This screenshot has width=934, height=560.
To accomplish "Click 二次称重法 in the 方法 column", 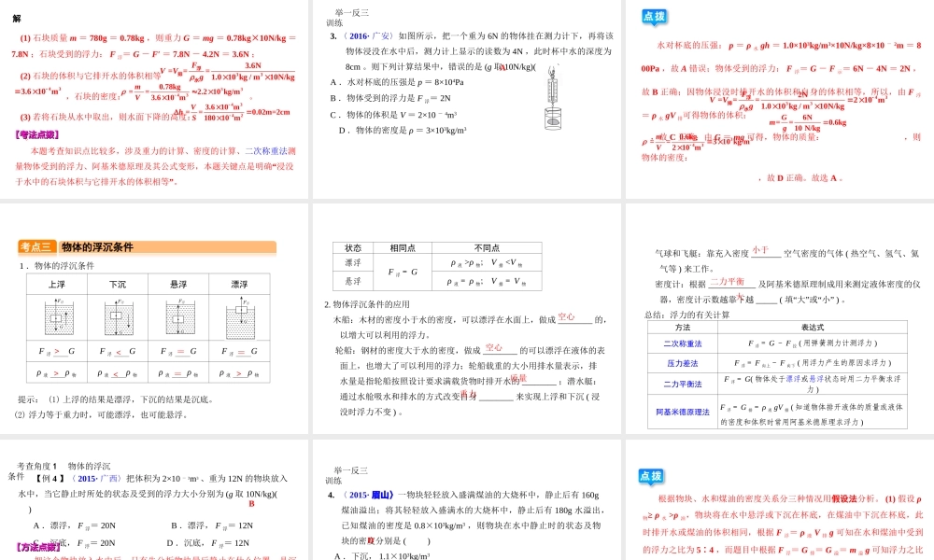I will pos(683,343).
